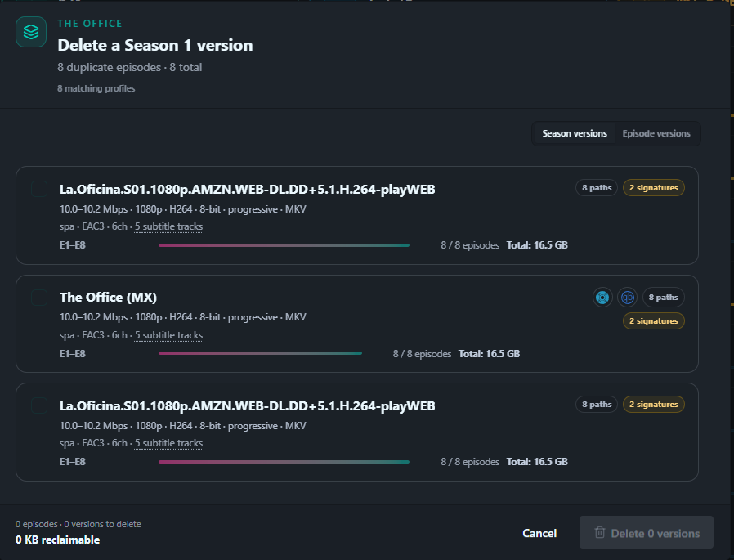This screenshot has width=734, height=560.
Task: Select The Office (MX) version title
Action: click(108, 298)
